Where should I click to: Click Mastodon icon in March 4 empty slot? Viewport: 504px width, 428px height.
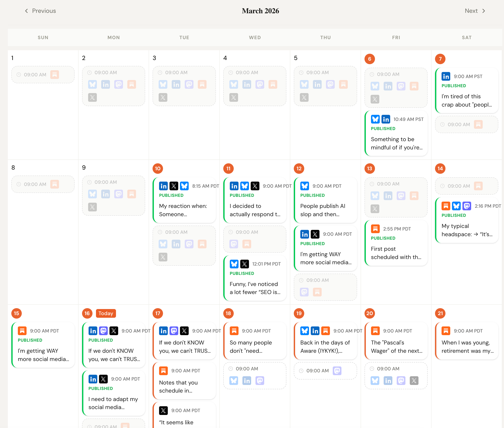tap(260, 84)
